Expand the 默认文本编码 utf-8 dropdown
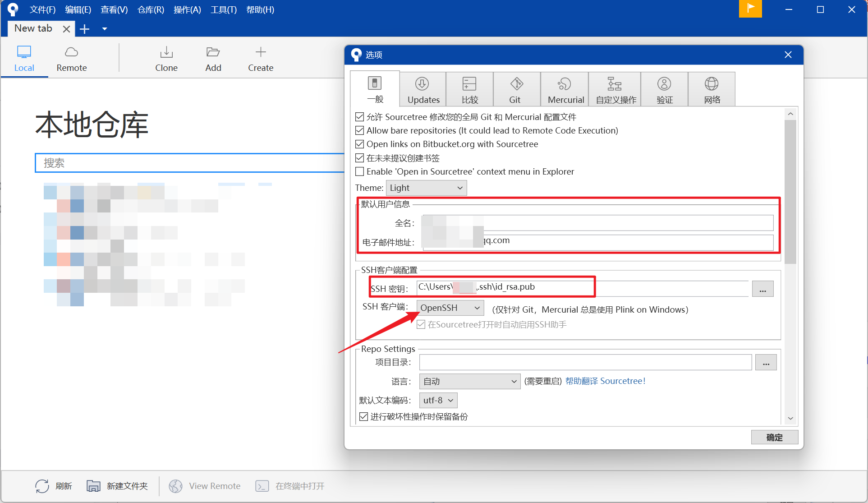Image resolution: width=868 pixels, height=503 pixels. pos(438,401)
